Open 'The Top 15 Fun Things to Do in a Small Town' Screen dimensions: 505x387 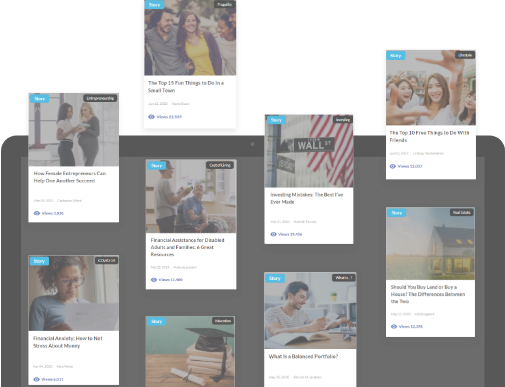tap(186, 87)
